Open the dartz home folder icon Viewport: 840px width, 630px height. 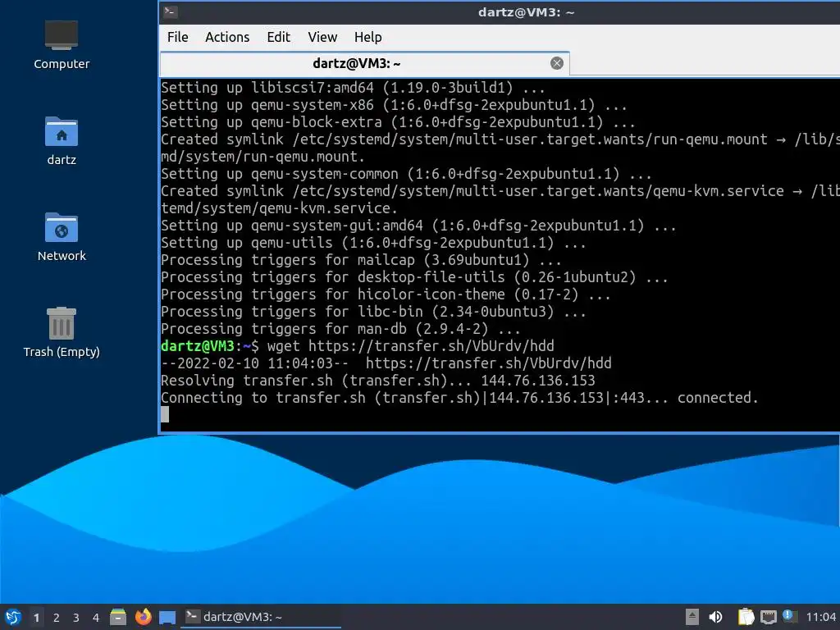click(61, 141)
